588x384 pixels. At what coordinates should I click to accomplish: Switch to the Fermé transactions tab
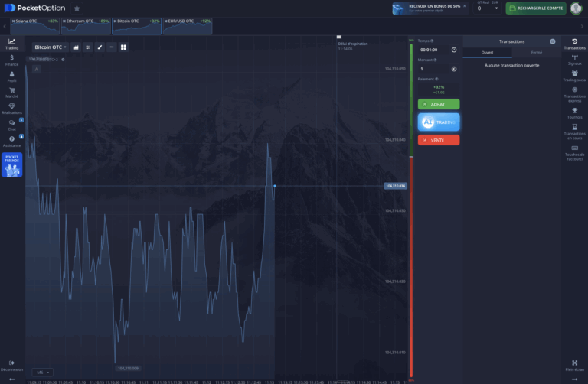[536, 53]
